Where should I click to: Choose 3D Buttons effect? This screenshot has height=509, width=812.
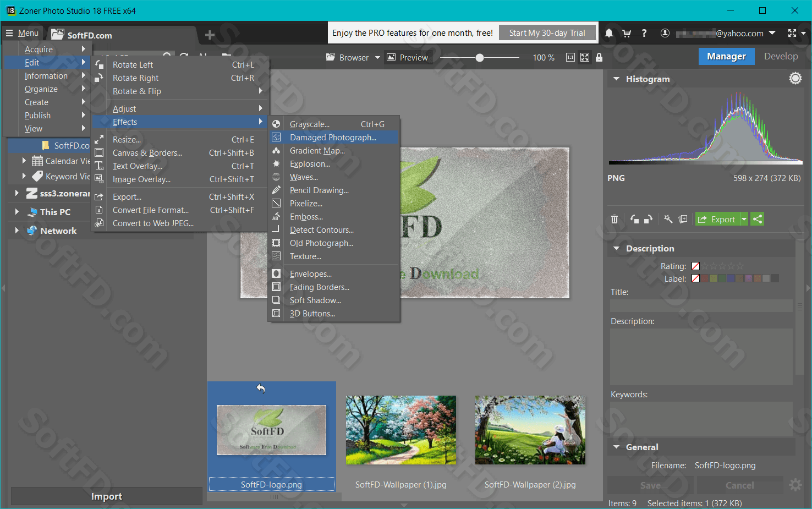click(x=334, y=314)
